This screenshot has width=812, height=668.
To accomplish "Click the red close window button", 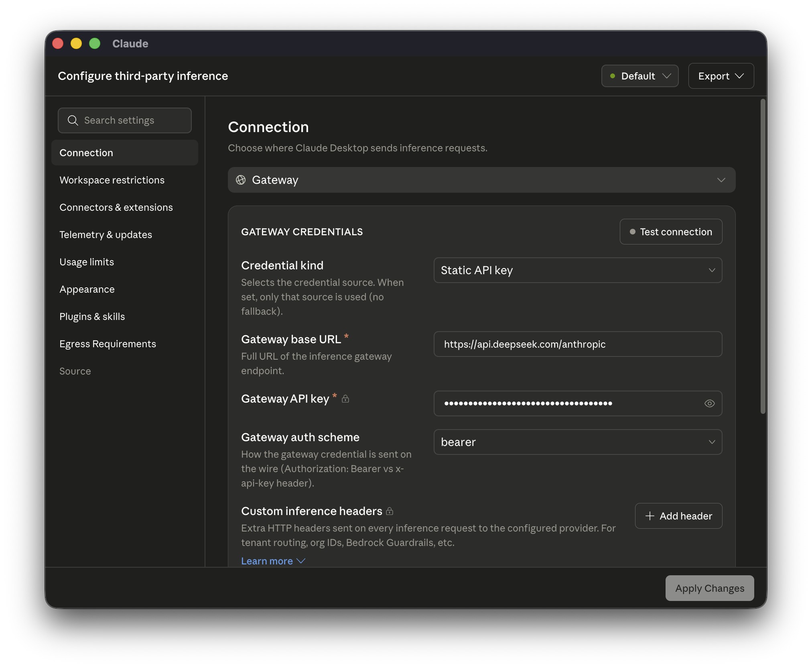I will click(x=58, y=43).
